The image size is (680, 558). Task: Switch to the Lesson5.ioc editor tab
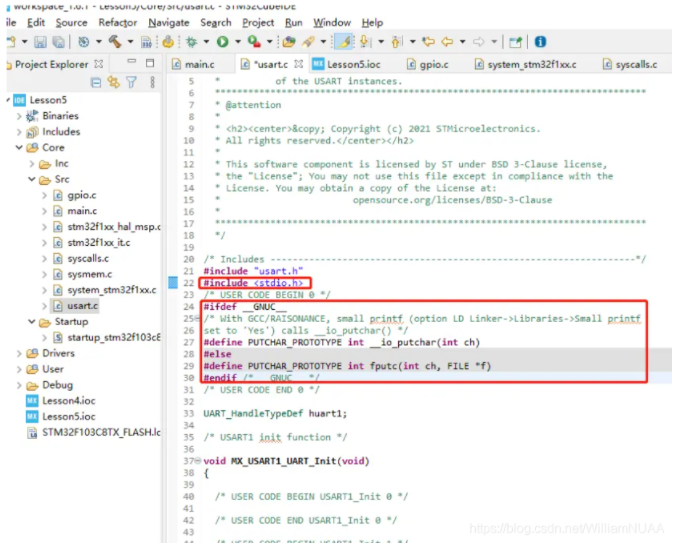tap(347, 65)
